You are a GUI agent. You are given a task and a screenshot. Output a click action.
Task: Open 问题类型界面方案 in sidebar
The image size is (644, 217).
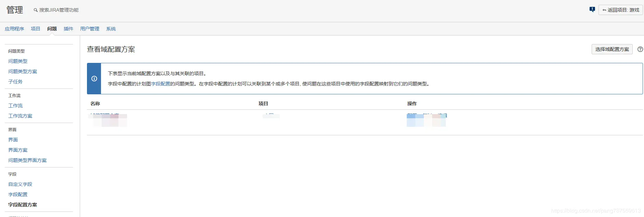(x=27, y=160)
